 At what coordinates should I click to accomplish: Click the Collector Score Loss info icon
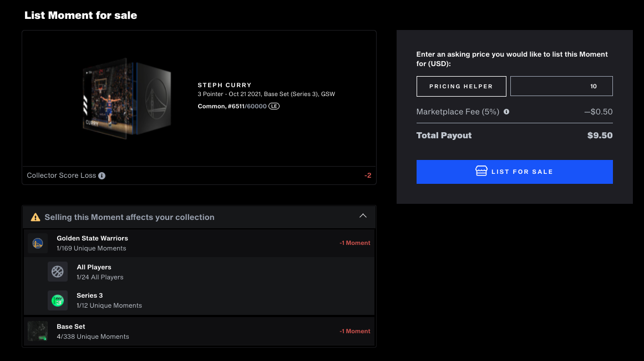102,176
